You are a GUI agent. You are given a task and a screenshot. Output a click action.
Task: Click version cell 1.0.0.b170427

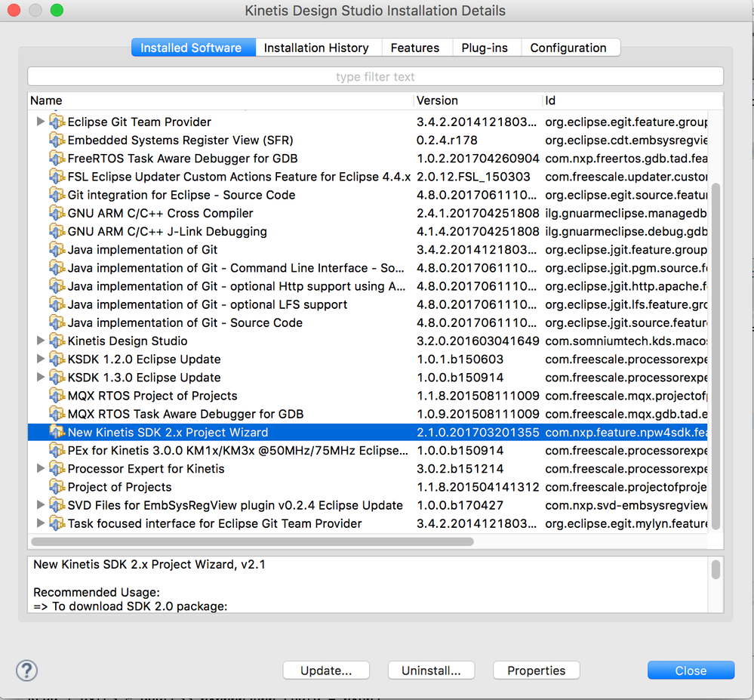click(460, 506)
